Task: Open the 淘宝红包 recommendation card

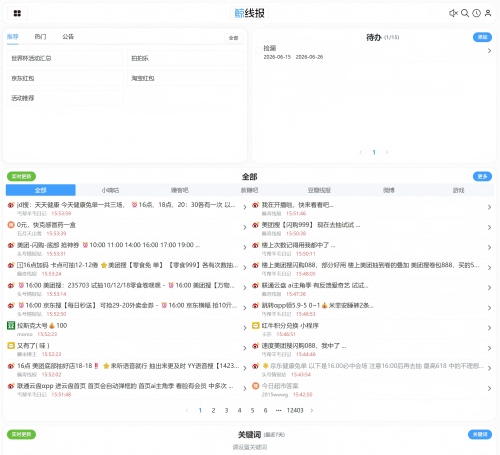Action: tap(185, 78)
